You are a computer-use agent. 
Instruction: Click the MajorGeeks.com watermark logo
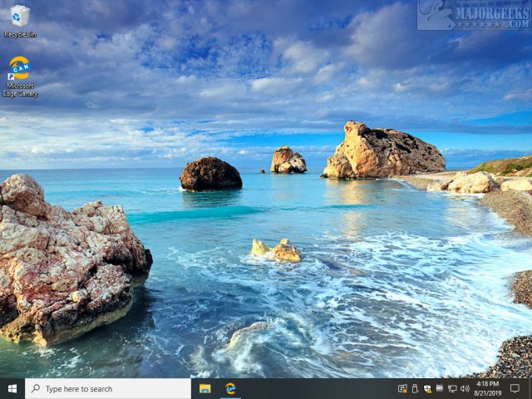click(473, 15)
